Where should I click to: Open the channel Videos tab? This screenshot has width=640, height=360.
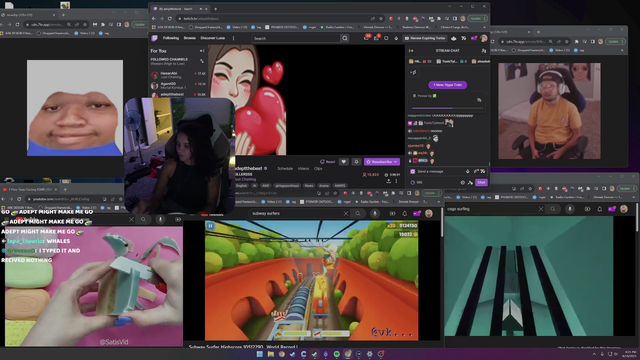tap(303, 169)
